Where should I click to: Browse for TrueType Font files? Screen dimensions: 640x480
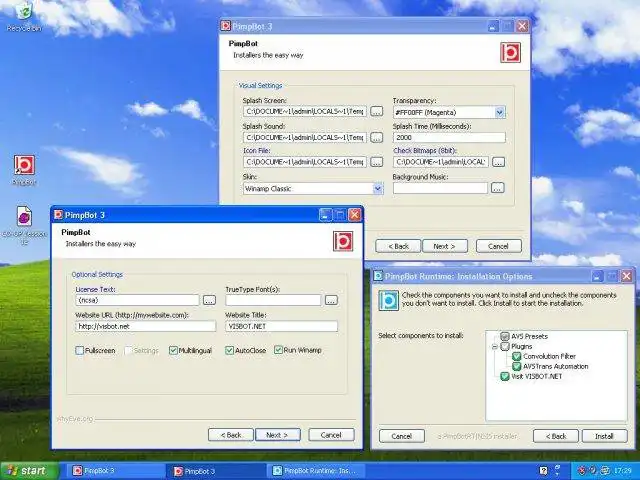(x=331, y=300)
